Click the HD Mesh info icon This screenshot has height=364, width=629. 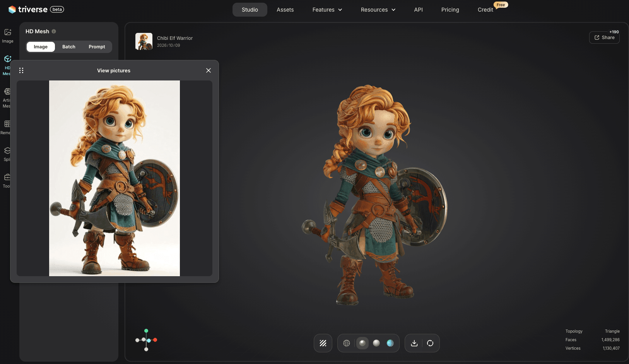[54, 31]
